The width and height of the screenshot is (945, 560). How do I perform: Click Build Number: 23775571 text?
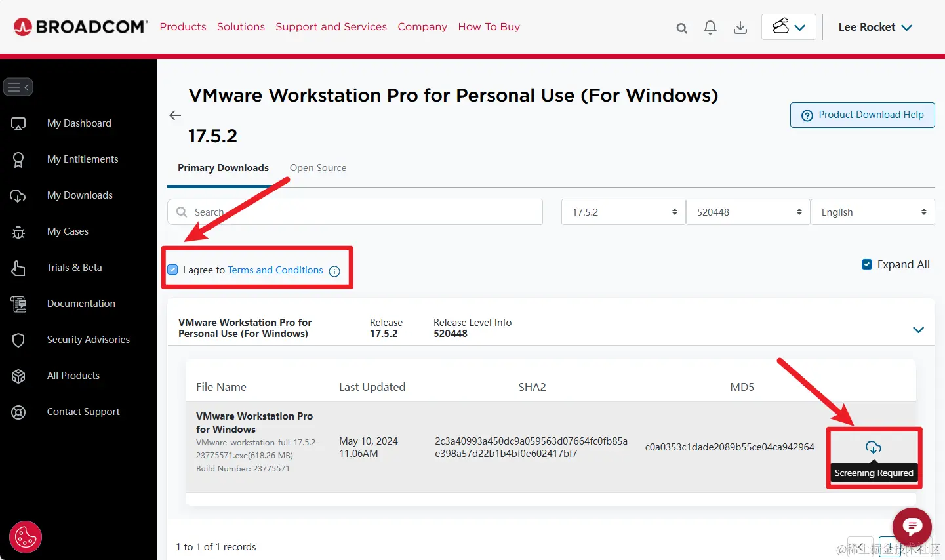point(243,469)
